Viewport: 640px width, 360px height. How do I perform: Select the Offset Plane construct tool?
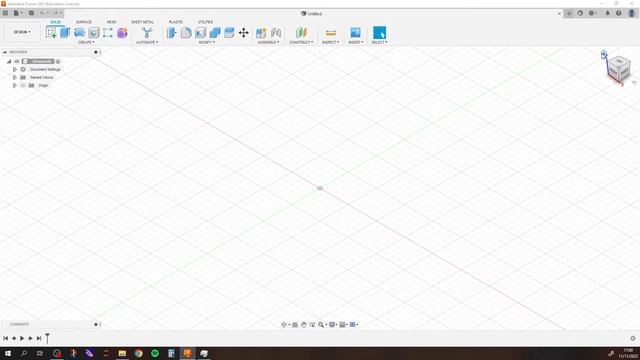301,33
